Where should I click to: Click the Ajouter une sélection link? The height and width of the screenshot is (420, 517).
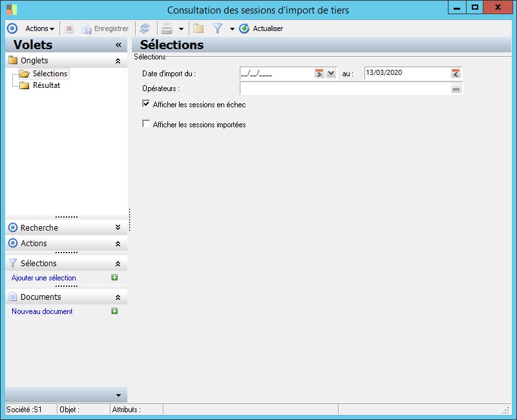pyautogui.click(x=43, y=278)
